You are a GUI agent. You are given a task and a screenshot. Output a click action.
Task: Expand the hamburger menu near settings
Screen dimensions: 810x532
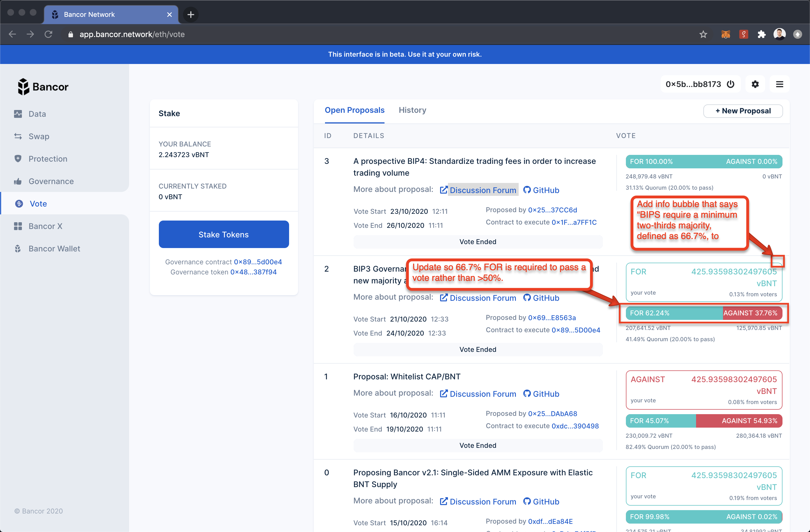point(780,84)
